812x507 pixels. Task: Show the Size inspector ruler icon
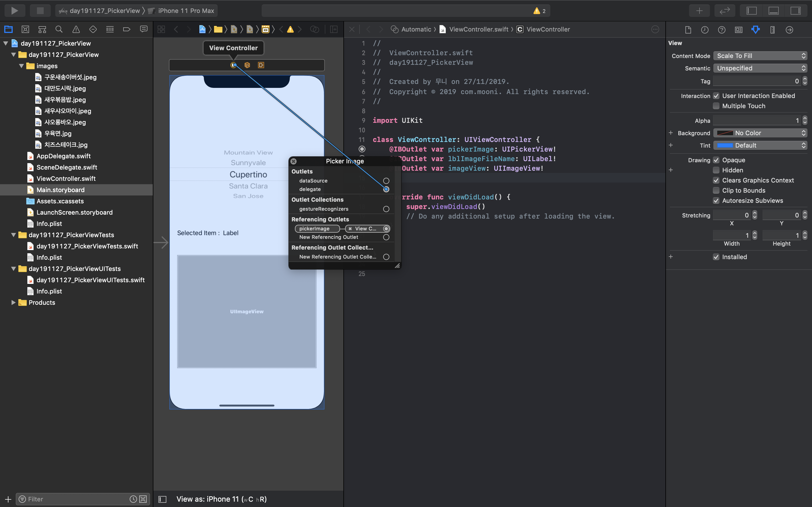(x=773, y=30)
